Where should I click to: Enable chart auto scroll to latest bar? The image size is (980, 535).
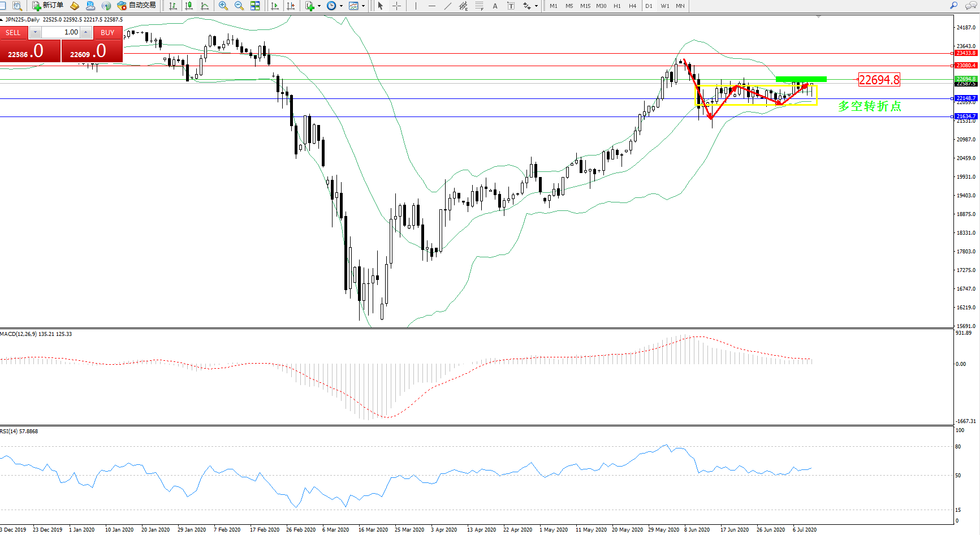pos(275,6)
